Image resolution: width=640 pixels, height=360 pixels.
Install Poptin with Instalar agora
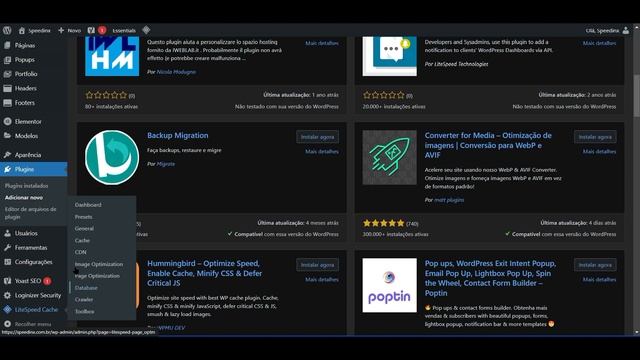click(595, 265)
